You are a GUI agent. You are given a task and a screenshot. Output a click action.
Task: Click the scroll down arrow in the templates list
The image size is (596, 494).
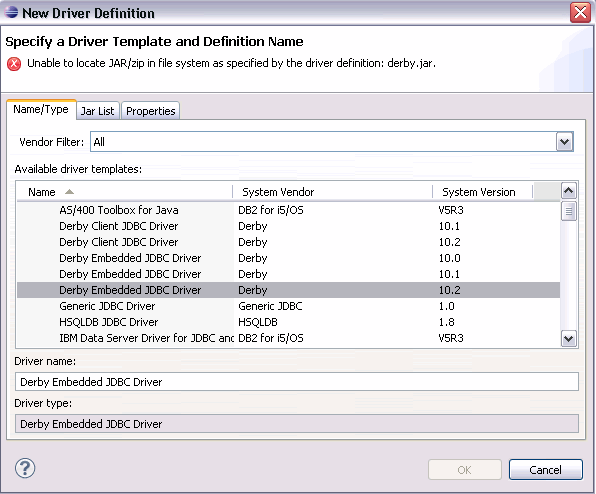[569, 338]
